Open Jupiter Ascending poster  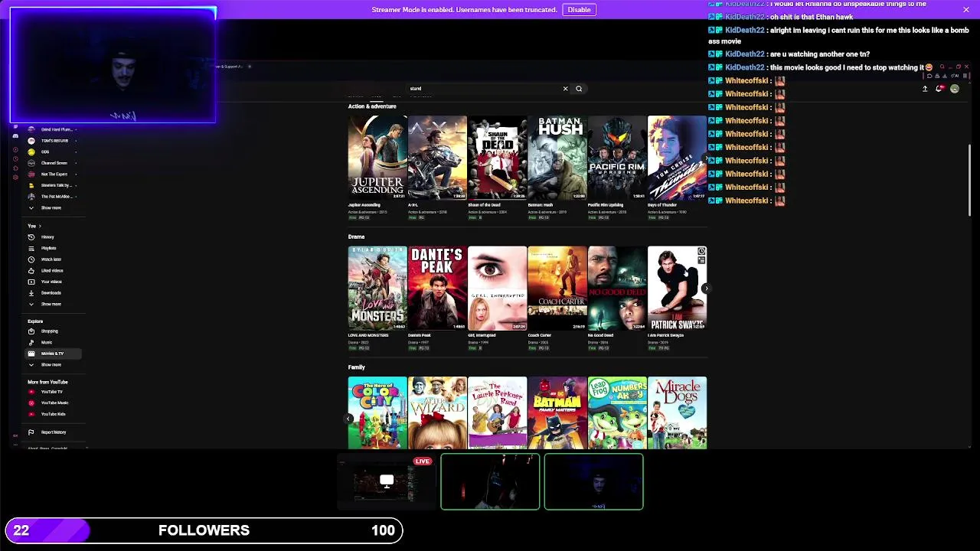377,158
